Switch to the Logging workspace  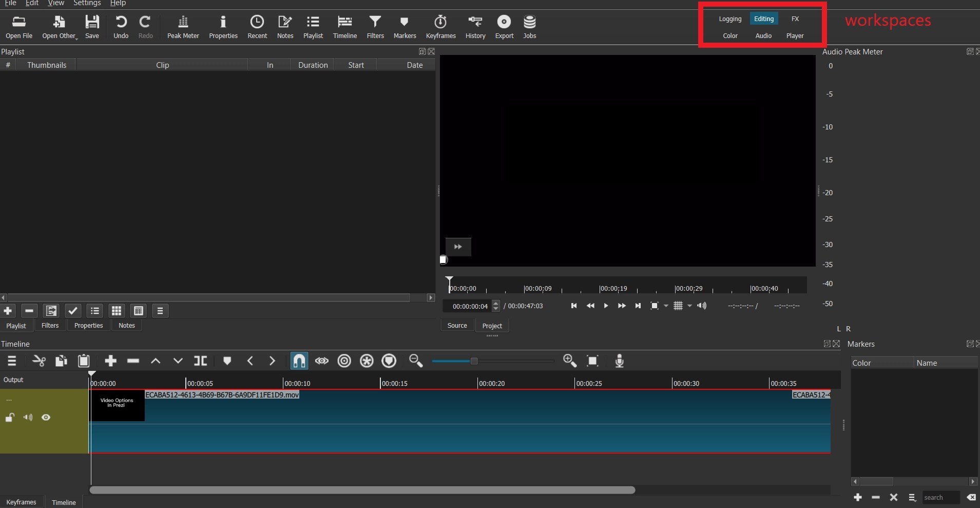click(730, 18)
